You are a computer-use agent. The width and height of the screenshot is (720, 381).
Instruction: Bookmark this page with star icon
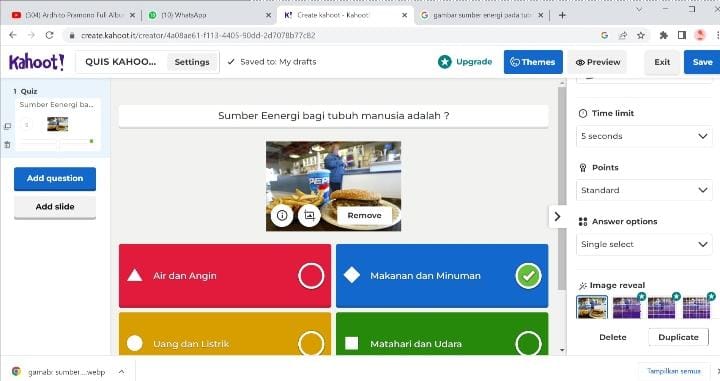click(641, 35)
